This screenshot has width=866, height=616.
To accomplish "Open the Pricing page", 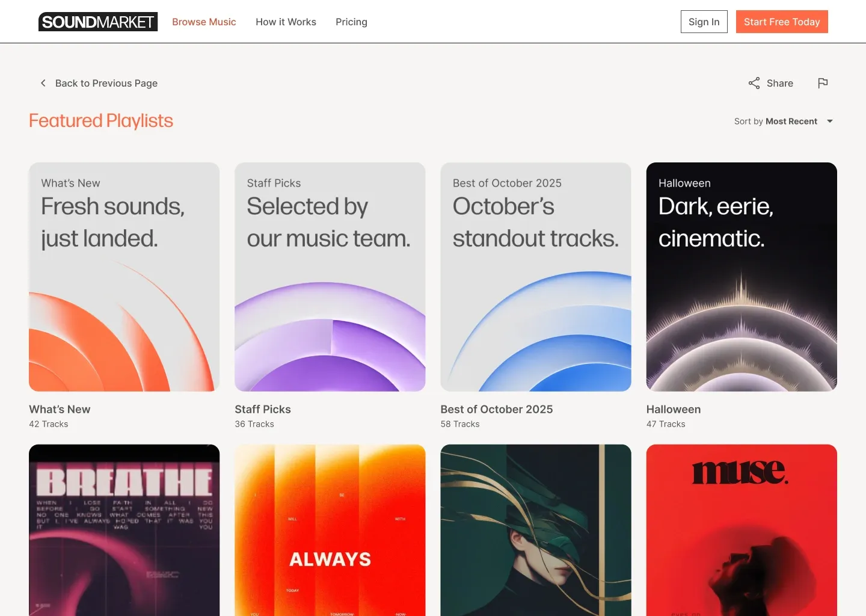I will coord(351,22).
